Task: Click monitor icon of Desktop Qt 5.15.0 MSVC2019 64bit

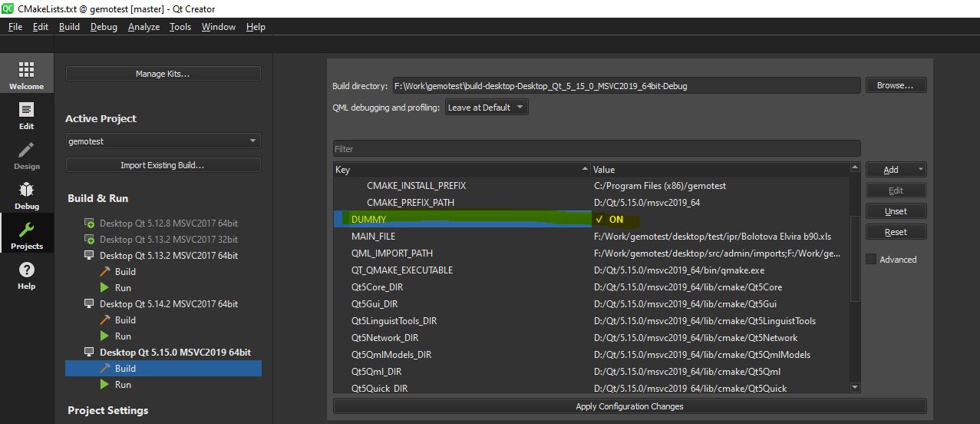Action: point(89,352)
